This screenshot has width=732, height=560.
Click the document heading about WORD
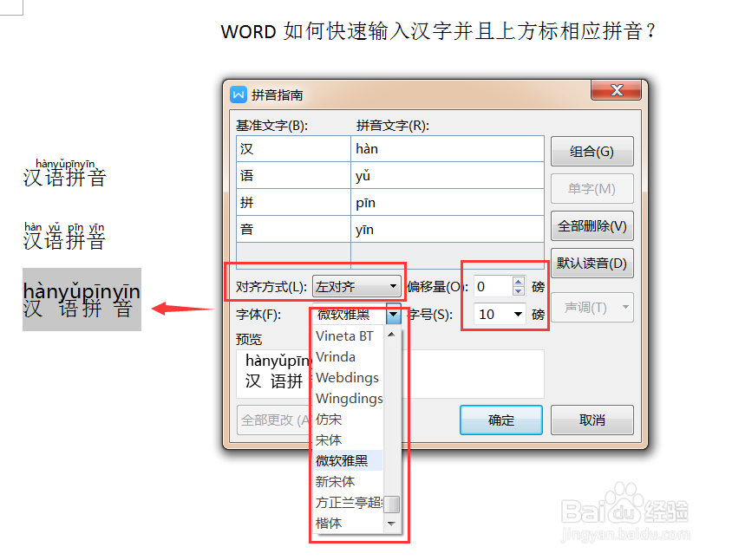coord(438,31)
